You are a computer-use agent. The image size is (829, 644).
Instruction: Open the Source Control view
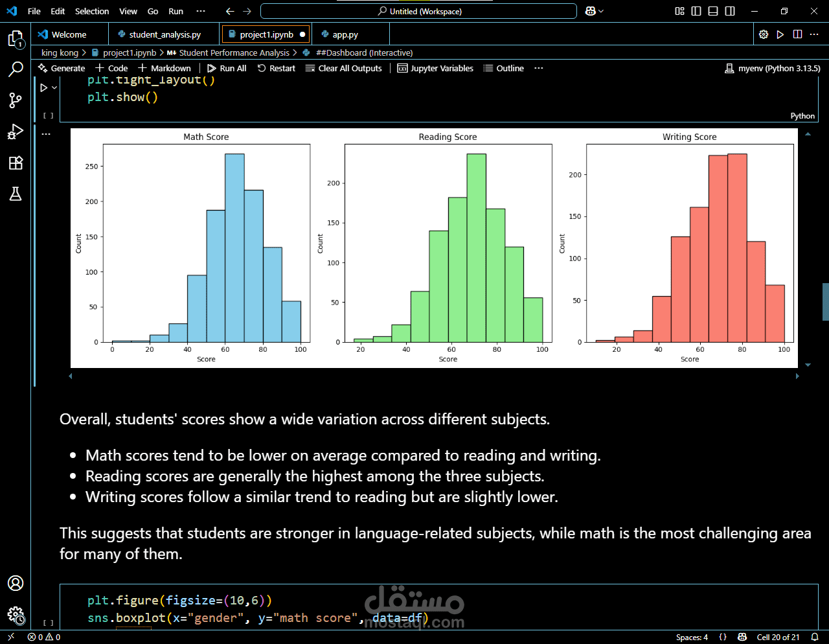(x=16, y=100)
